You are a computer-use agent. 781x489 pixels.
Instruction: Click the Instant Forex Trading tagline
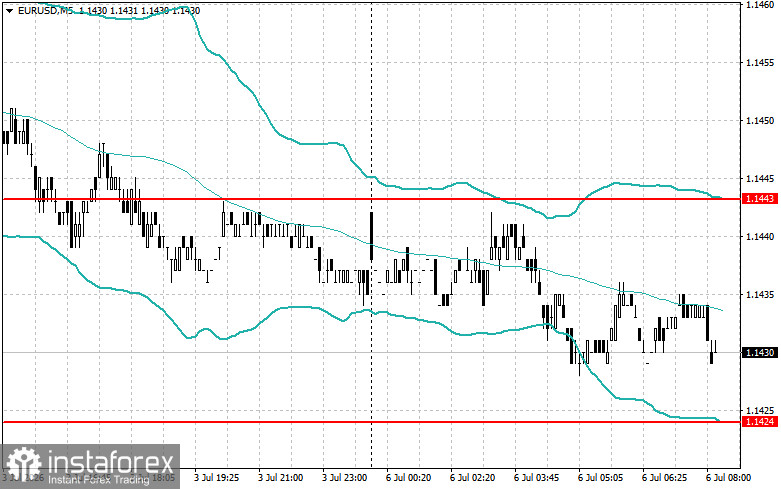[99, 480]
